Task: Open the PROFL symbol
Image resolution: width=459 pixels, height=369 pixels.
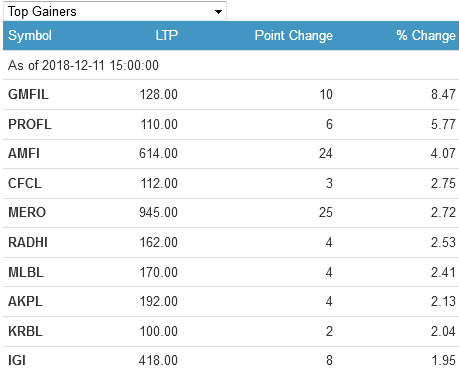Action: point(30,124)
